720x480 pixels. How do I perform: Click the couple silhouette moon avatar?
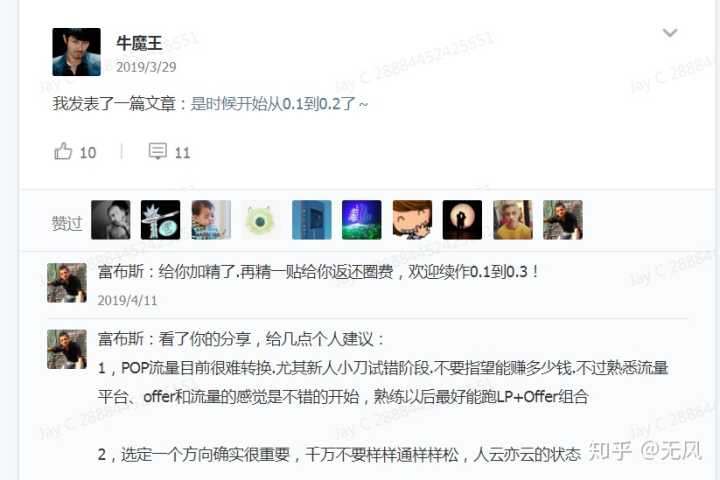tap(462, 220)
